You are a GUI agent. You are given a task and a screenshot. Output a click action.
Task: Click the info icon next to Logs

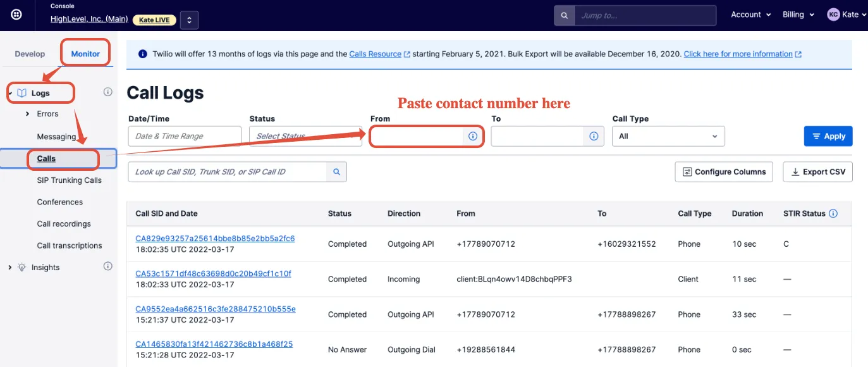[107, 92]
